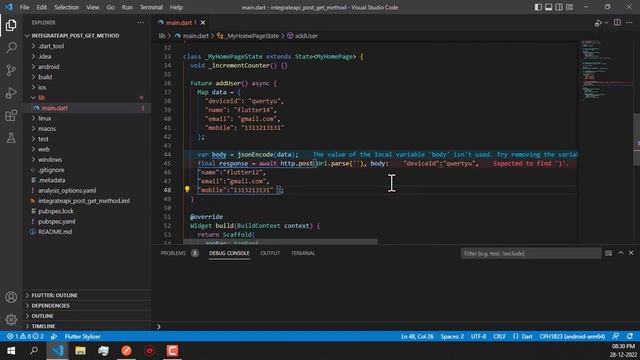Image resolution: width=640 pixels, height=360 pixels.
Task: Toggle the primary side bar layout
Action: [x=538, y=7]
